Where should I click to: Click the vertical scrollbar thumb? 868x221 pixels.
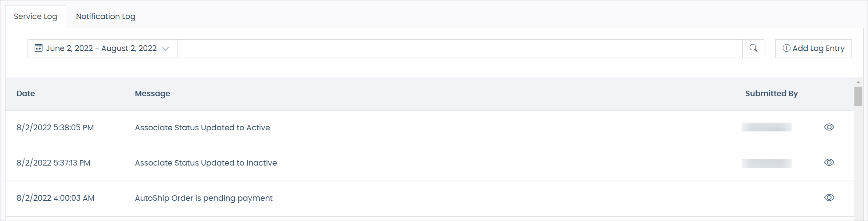coord(858,96)
